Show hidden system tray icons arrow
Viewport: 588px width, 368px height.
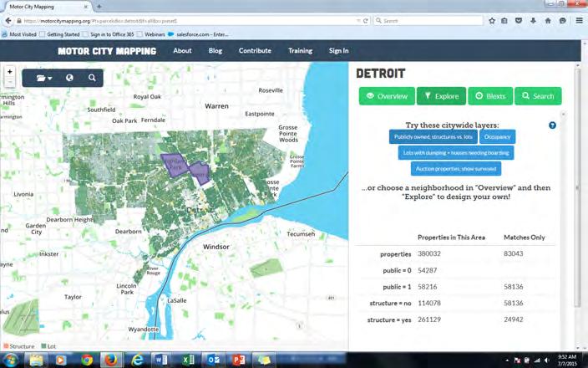(x=507, y=360)
